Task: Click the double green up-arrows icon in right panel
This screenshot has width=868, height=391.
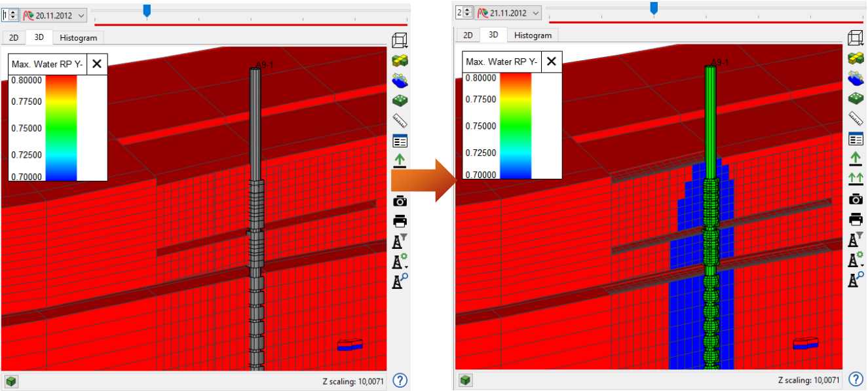Action: tap(856, 178)
